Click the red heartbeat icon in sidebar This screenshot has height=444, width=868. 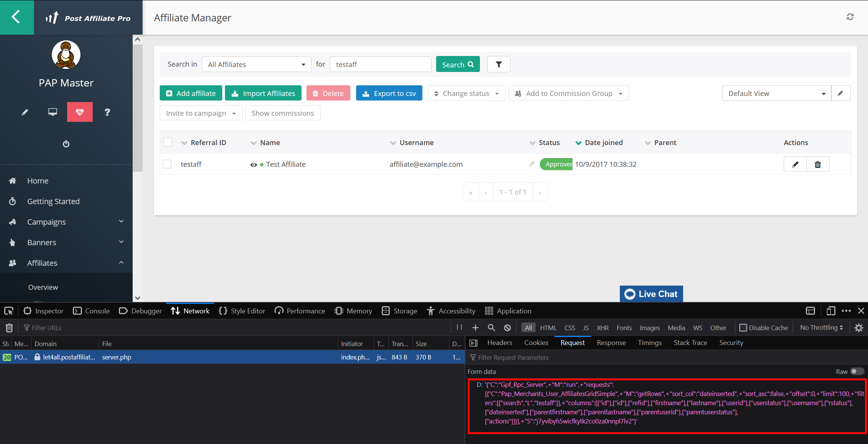point(80,112)
